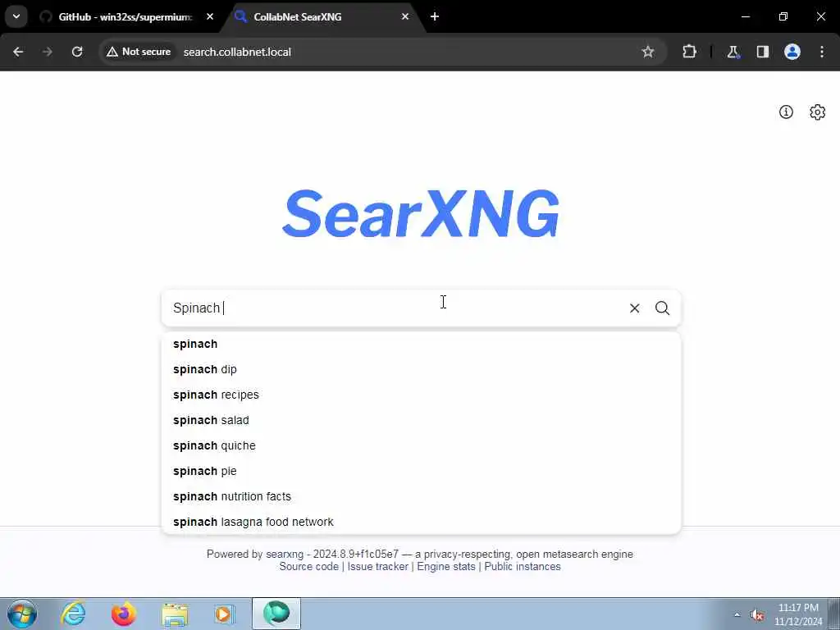Launch Internet Explorer from the taskbar
The image size is (840, 630).
[x=73, y=614]
